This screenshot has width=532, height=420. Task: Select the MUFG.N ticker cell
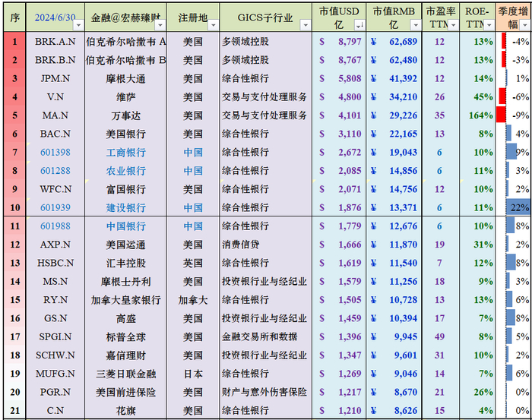[55, 374]
